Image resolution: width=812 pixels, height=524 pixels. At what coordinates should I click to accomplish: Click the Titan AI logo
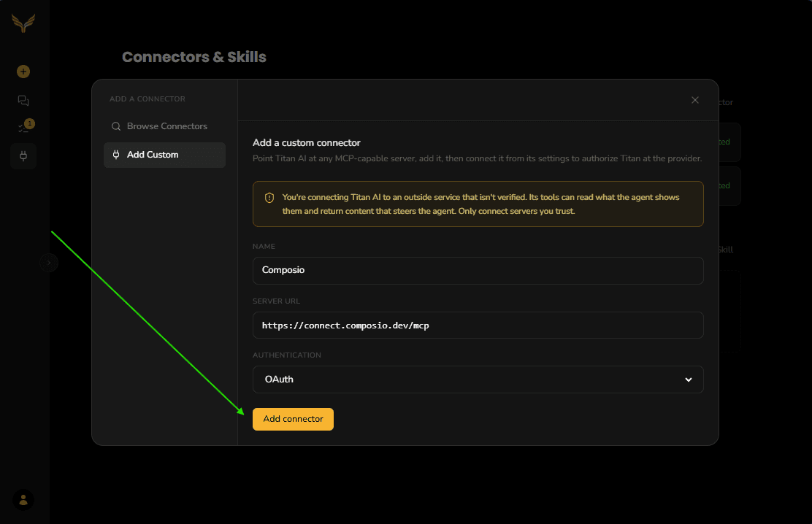[x=23, y=23]
